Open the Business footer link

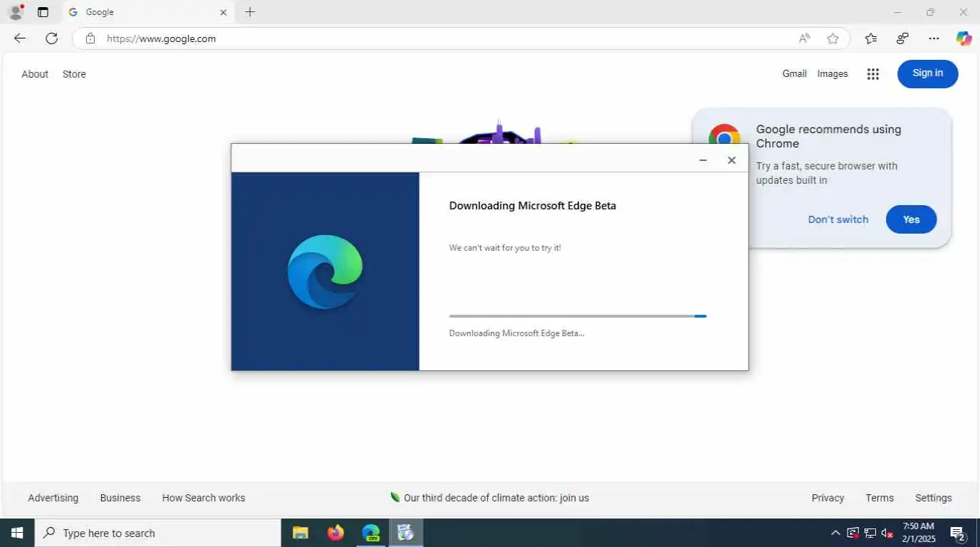pos(120,498)
